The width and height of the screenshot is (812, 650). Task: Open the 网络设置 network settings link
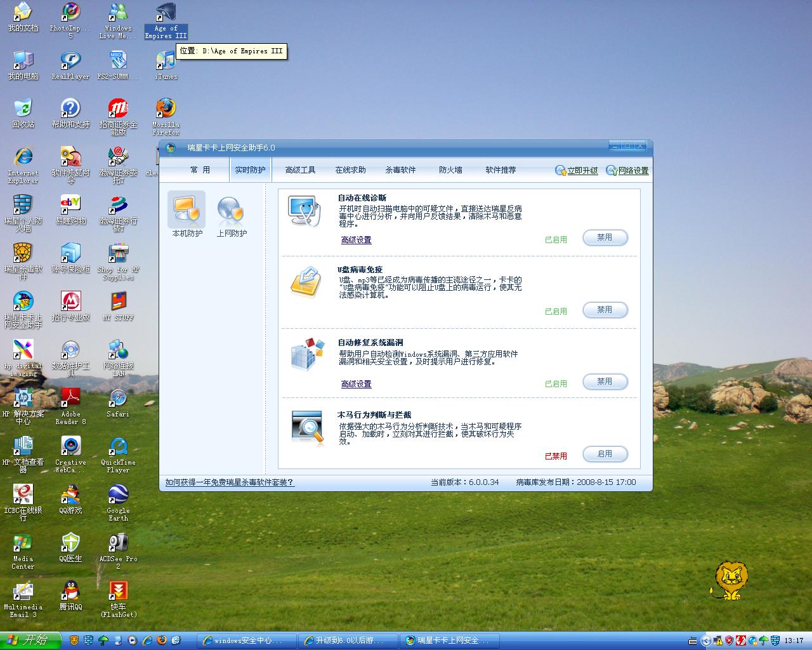pos(627,171)
